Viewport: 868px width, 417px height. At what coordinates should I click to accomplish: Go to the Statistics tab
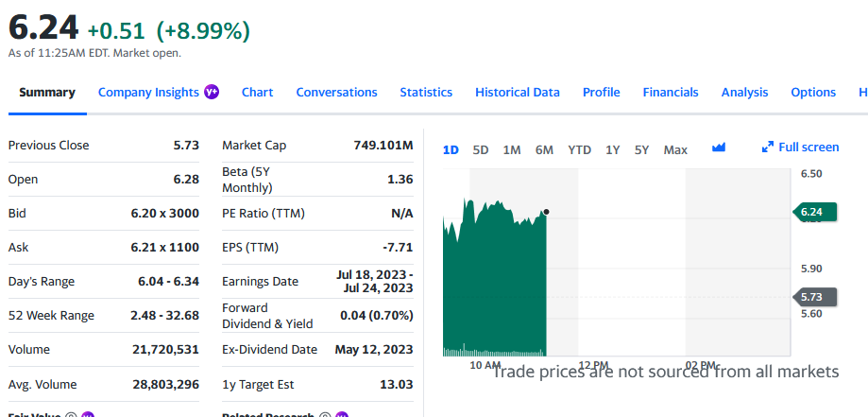426,92
